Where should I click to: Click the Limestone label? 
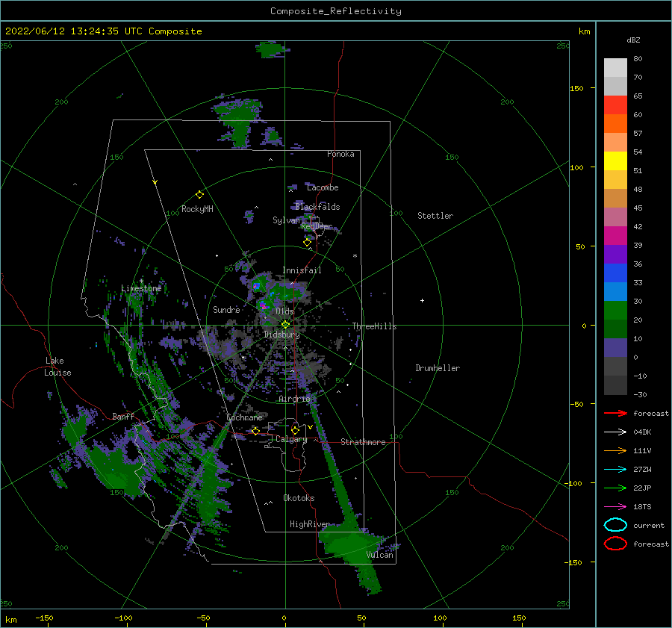tap(141, 288)
